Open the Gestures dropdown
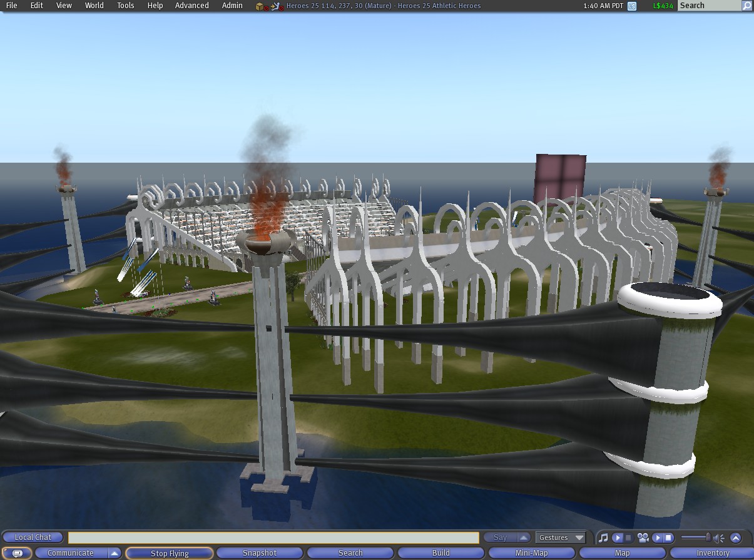The width and height of the screenshot is (754, 560). tap(561, 537)
